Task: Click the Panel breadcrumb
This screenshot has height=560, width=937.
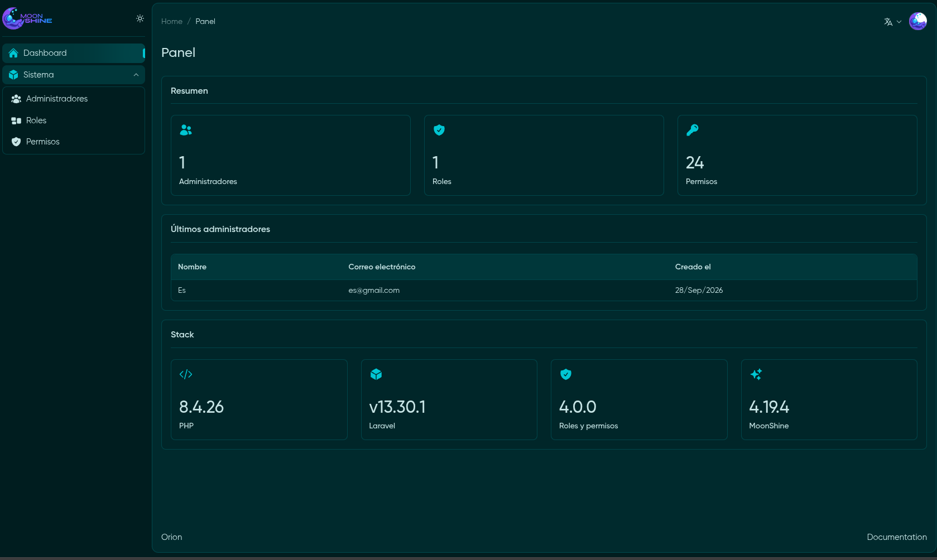Action: [205, 21]
